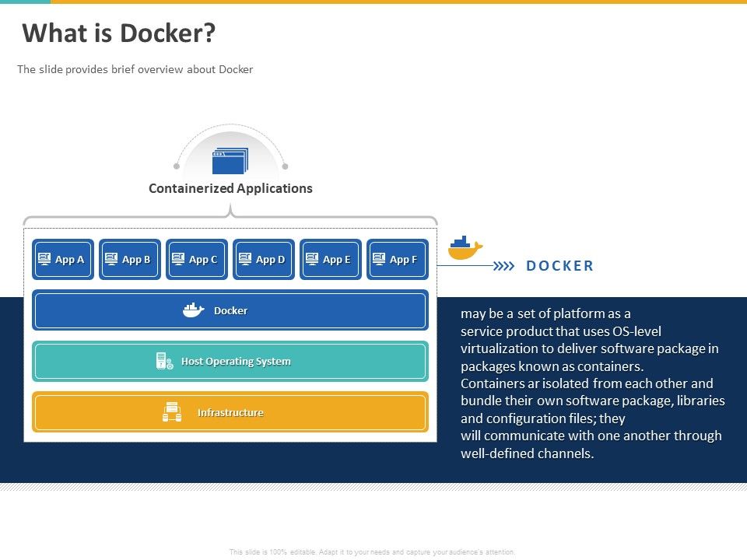Collapse the App A slot
The image size is (747, 560).
[x=62, y=259]
